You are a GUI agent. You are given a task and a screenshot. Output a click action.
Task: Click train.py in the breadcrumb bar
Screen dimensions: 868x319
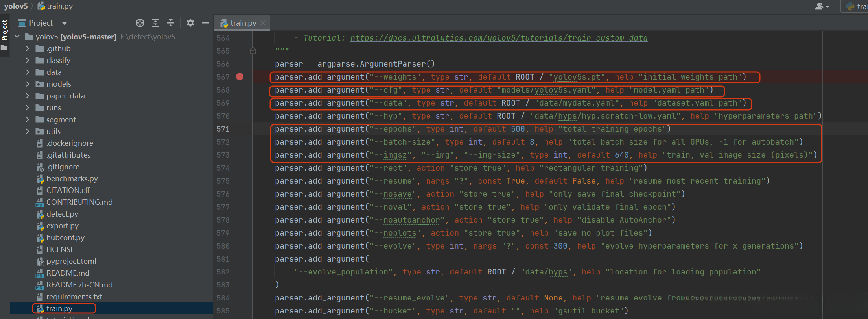click(x=55, y=6)
